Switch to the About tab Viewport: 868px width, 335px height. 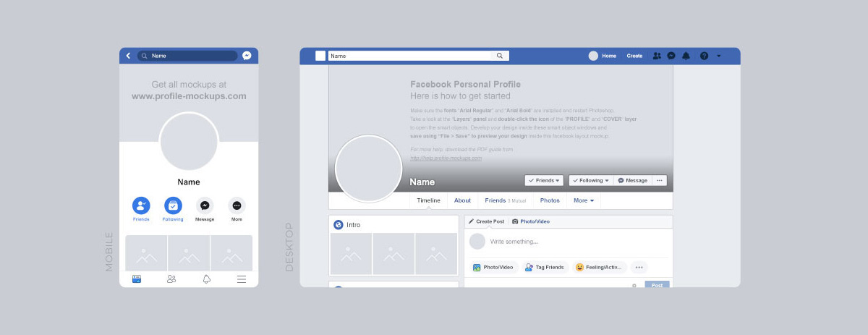462,200
